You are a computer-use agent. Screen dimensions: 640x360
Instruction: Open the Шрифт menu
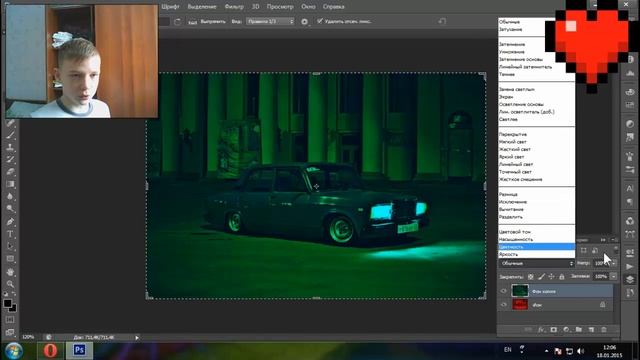click(170, 7)
